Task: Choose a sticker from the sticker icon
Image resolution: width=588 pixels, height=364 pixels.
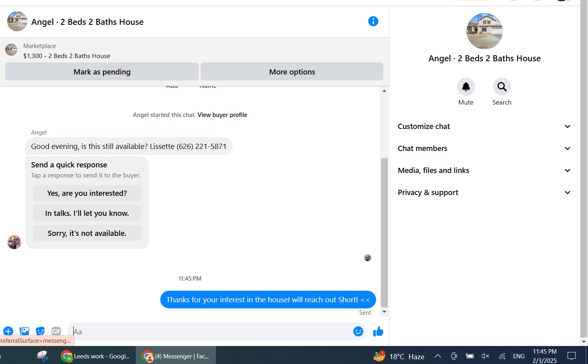Action: tap(40, 332)
